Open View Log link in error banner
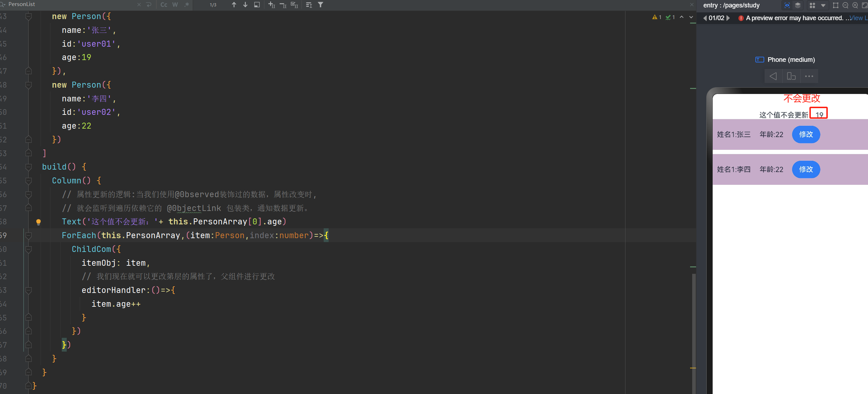This screenshot has width=868, height=394. pyautogui.click(x=858, y=18)
